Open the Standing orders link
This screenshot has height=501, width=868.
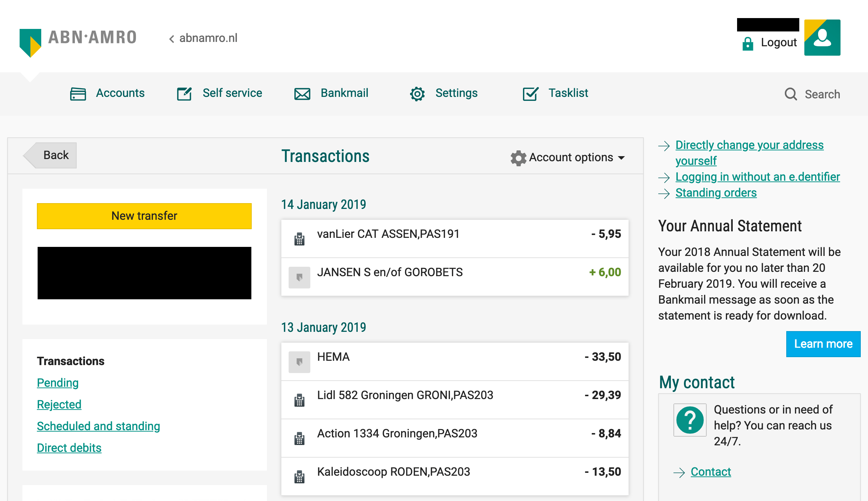point(716,193)
